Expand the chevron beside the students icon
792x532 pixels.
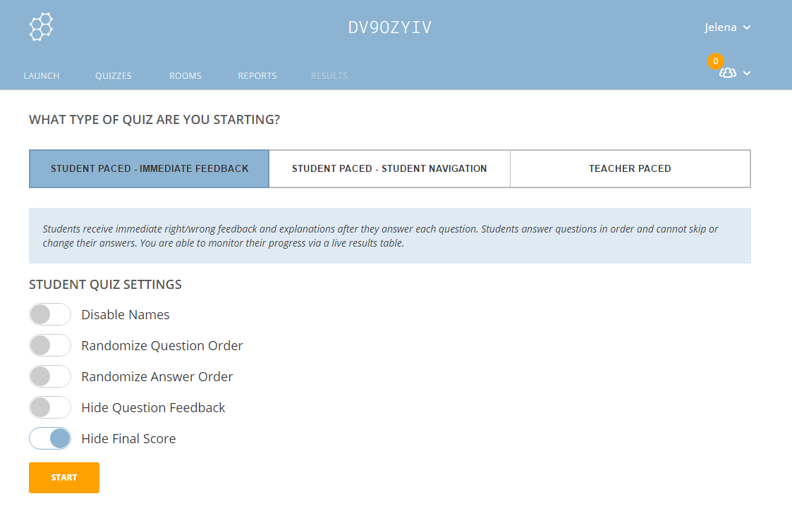(747, 73)
